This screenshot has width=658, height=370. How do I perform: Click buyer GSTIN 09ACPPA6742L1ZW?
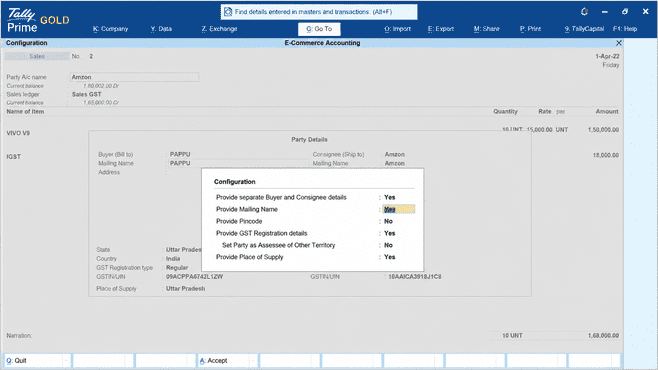(x=194, y=277)
